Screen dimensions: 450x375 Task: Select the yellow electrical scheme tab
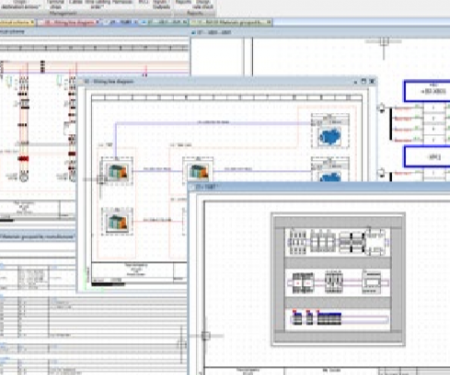(17, 22)
